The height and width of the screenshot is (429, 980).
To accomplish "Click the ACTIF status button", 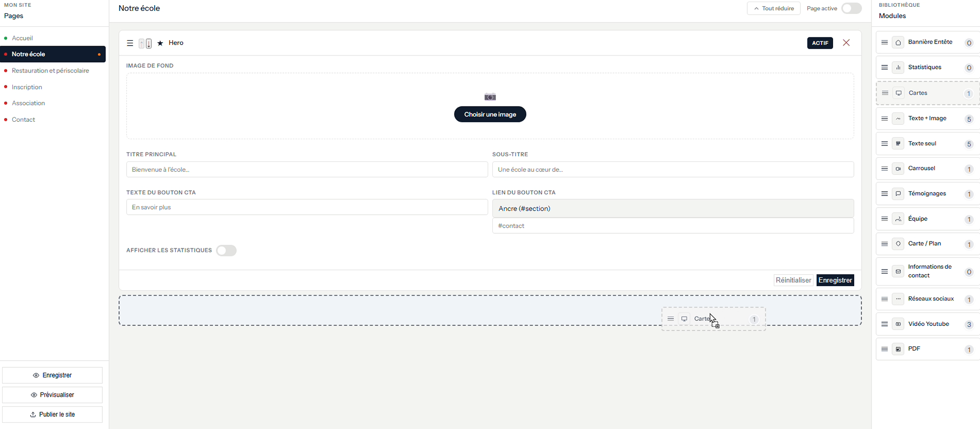I will (x=820, y=43).
